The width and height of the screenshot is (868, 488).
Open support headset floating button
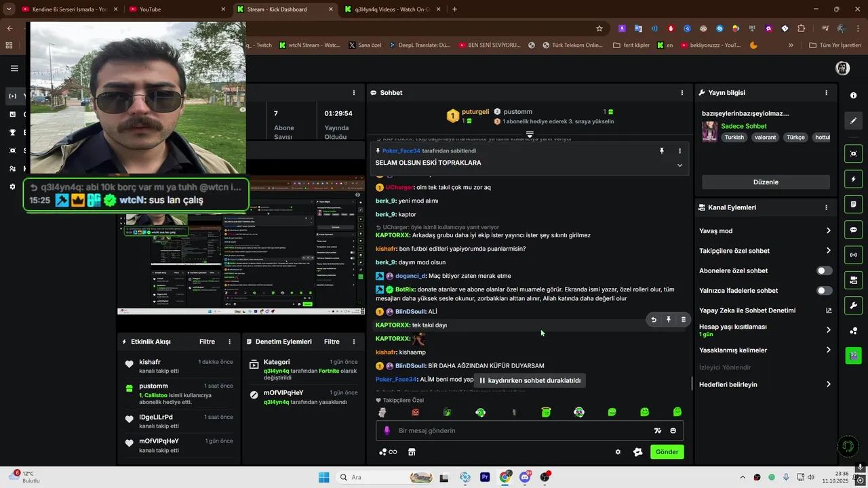click(x=847, y=446)
